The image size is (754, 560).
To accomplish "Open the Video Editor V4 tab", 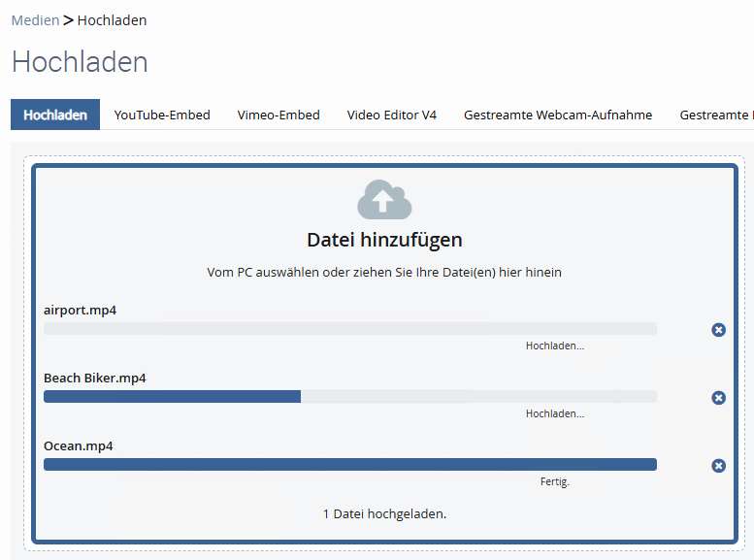I will 392,115.
